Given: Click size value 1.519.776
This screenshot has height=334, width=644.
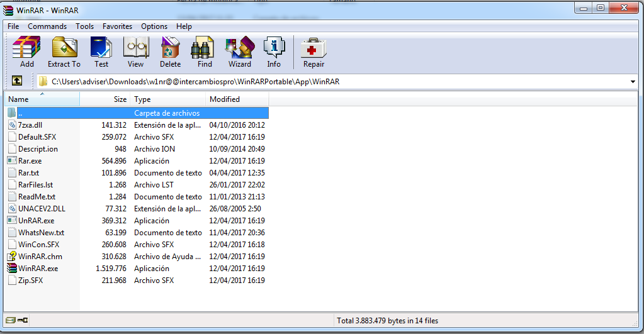Looking at the screenshot, I should [111, 269].
